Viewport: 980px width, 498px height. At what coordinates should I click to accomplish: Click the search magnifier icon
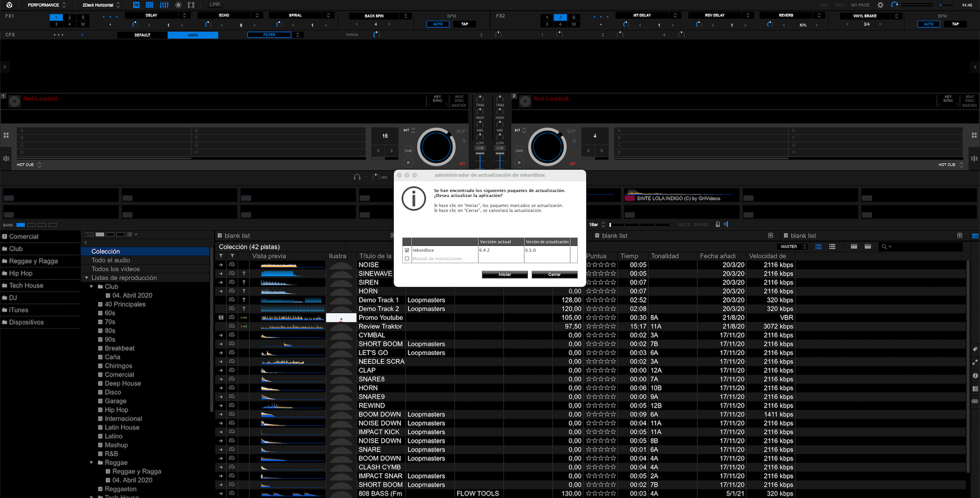click(884, 246)
